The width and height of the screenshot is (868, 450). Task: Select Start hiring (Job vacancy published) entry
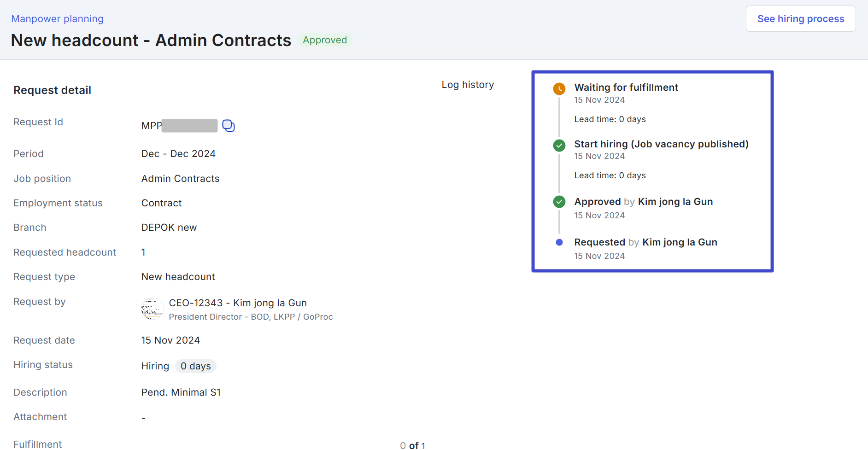coord(661,144)
